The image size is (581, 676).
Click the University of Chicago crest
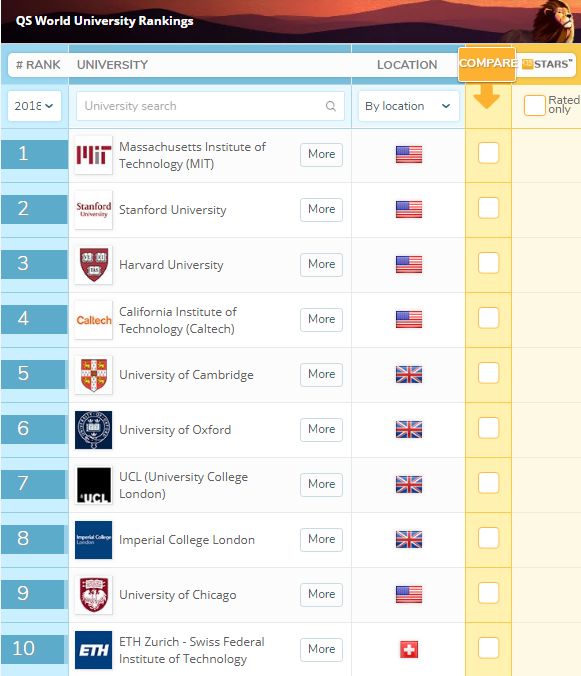pos(94,595)
